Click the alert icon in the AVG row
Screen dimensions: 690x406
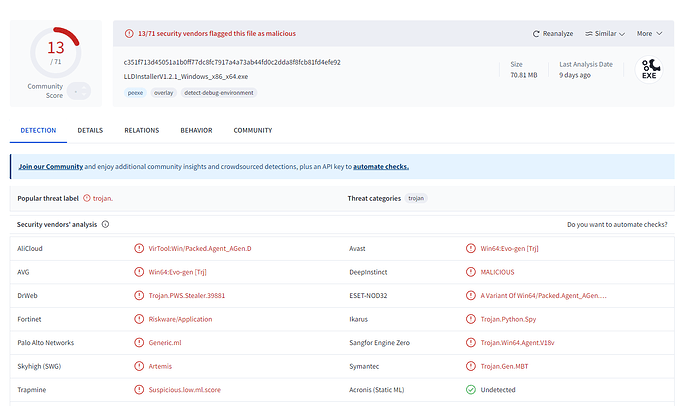coord(139,272)
